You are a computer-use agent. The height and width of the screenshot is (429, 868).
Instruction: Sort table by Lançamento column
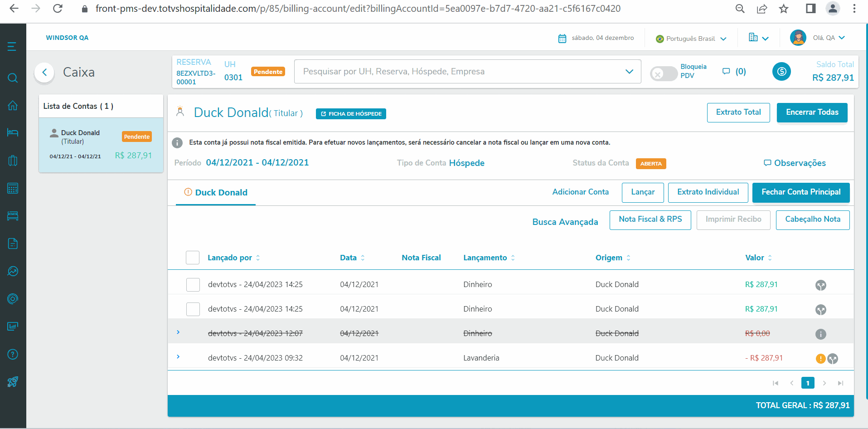(x=489, y=258)
